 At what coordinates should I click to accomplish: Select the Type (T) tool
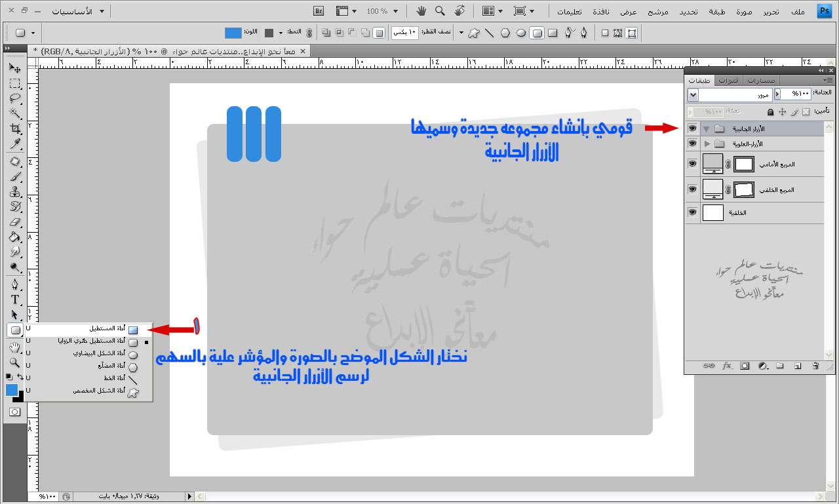14,300
